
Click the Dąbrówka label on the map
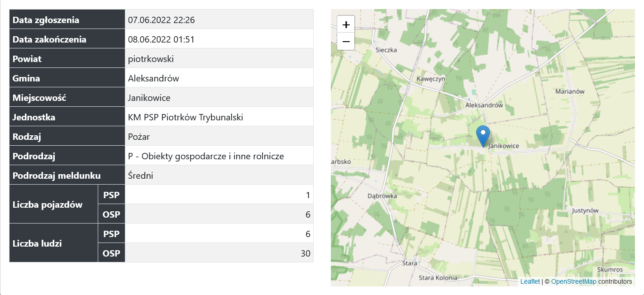tap(382, 196)
